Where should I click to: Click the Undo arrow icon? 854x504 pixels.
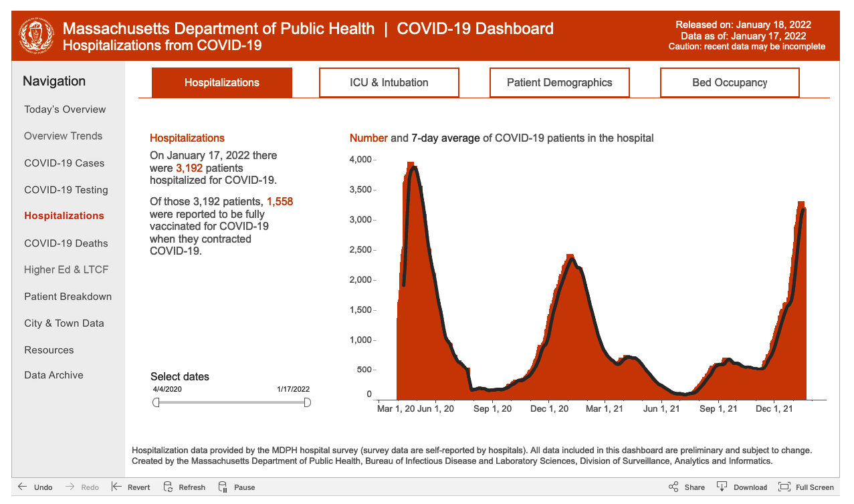[23, 487]
